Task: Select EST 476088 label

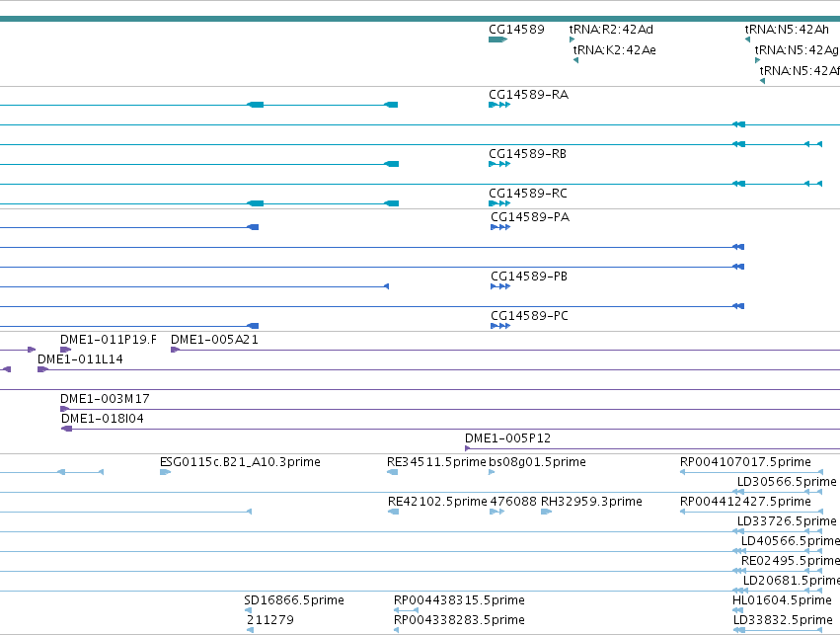Action: click(513, 502)
